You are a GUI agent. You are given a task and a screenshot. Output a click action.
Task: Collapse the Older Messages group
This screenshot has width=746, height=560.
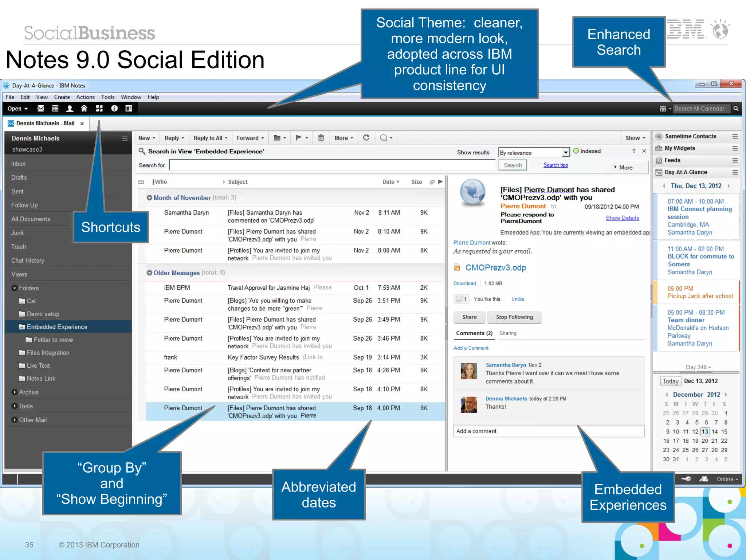(x=149, y=273)
